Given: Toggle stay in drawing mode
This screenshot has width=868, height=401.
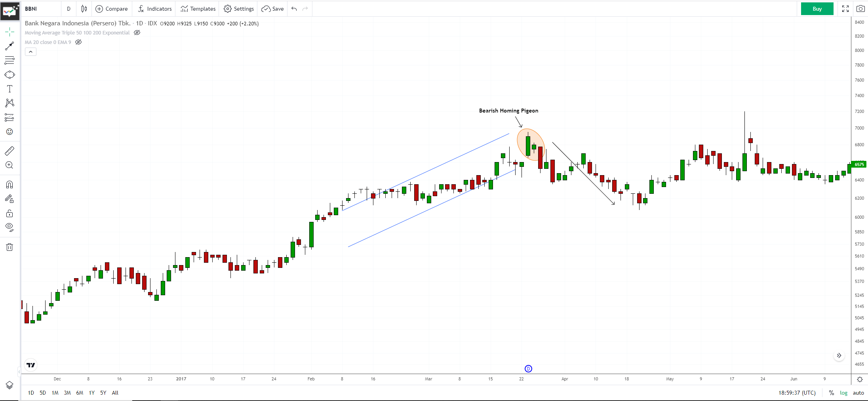Looking at the screenshot, I should [x=10, y=199].
